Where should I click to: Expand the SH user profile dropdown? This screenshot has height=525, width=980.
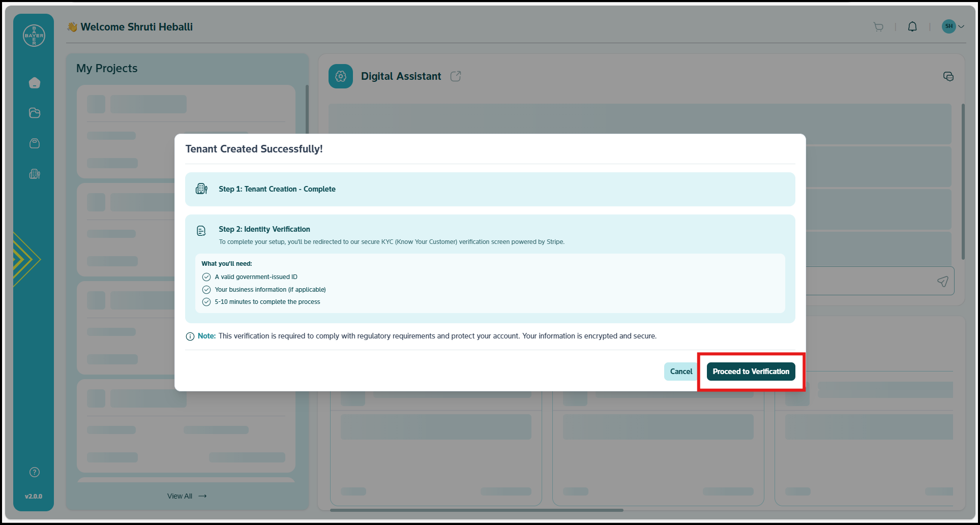[953, 26]
